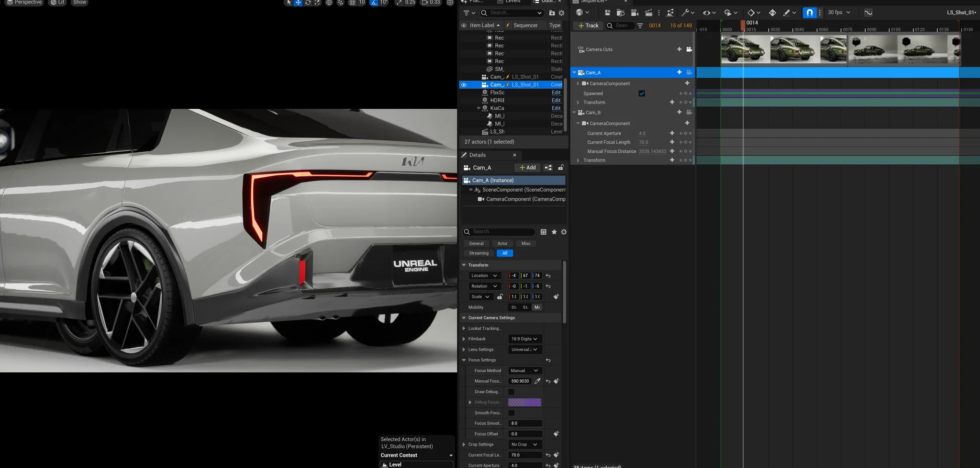Click the Blueprint/Add Script icon beside Add
The width and height of the screenshot is (980, 468).
[x=548, y=168]
